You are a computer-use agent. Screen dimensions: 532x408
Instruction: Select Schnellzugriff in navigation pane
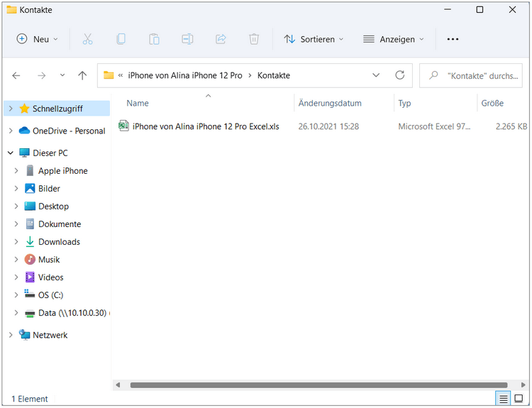click(57, 109)
